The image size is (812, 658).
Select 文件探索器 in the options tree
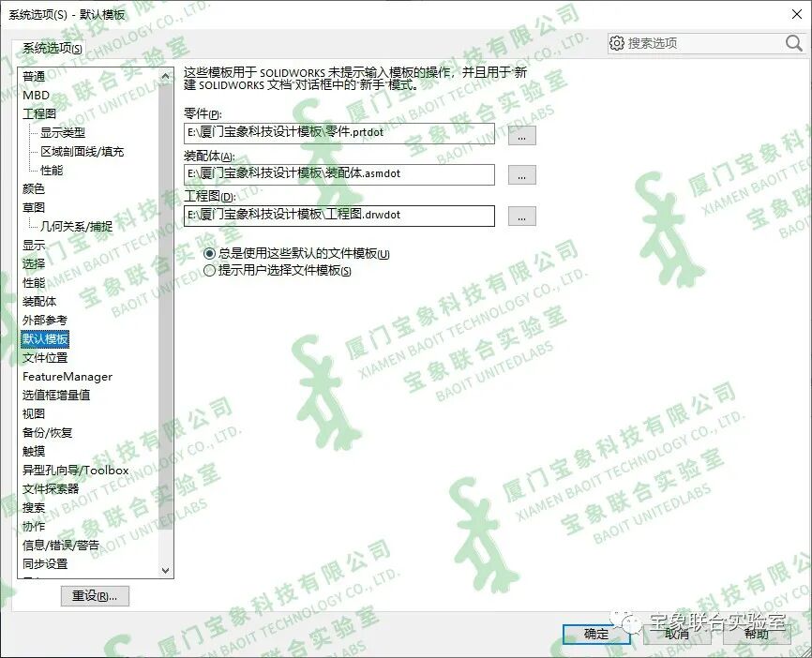coord(51,488)
